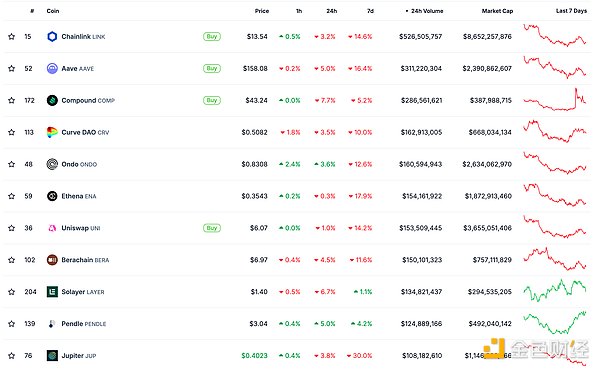Click the Compound coin logo icon
The height and width of the screenshot is (370, 600).
click(x=52, y=100)
